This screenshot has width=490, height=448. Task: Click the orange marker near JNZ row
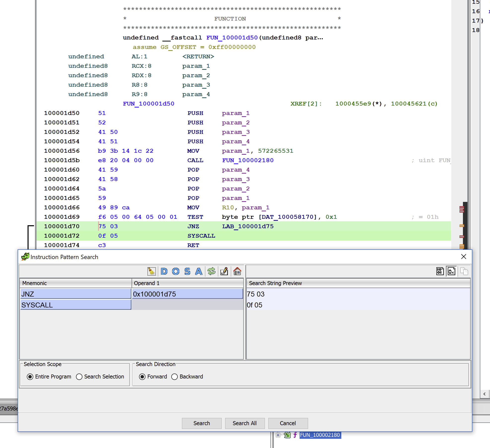tap(462, 226)
